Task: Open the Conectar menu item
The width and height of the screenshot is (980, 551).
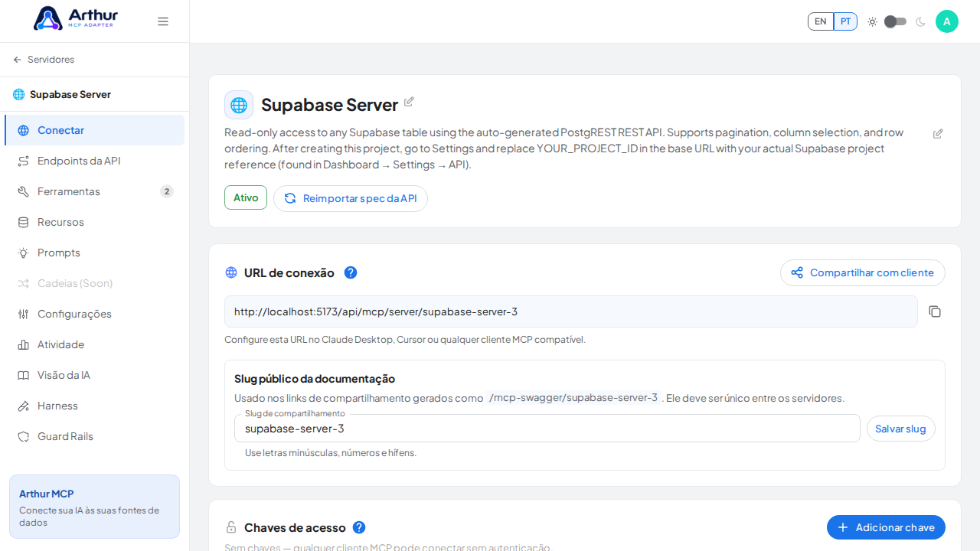Action: pos(95,130)
